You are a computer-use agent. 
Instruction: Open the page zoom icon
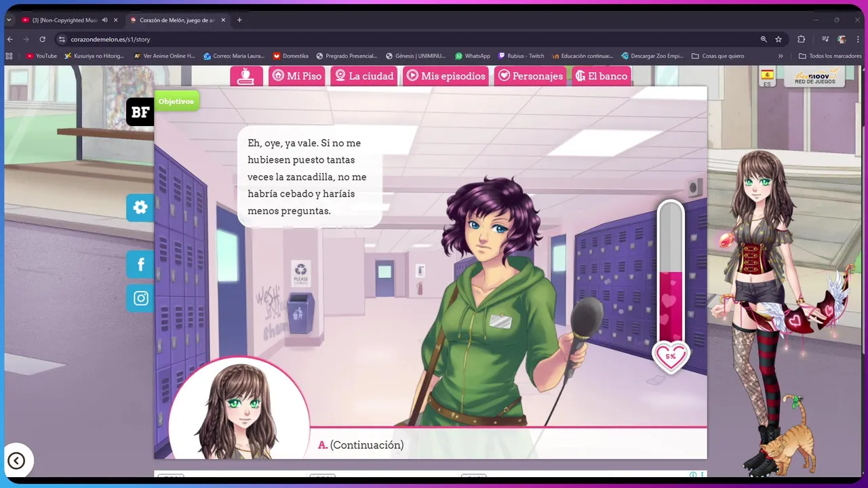pyautogui.click(x=764, y=39)
